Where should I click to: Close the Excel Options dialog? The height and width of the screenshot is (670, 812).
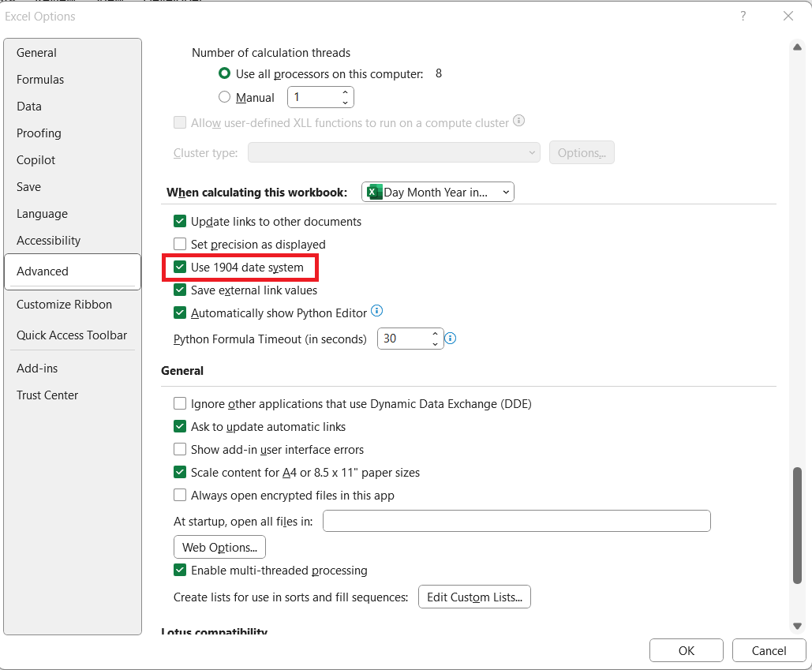pyautogui.click(x=788, y=16)
